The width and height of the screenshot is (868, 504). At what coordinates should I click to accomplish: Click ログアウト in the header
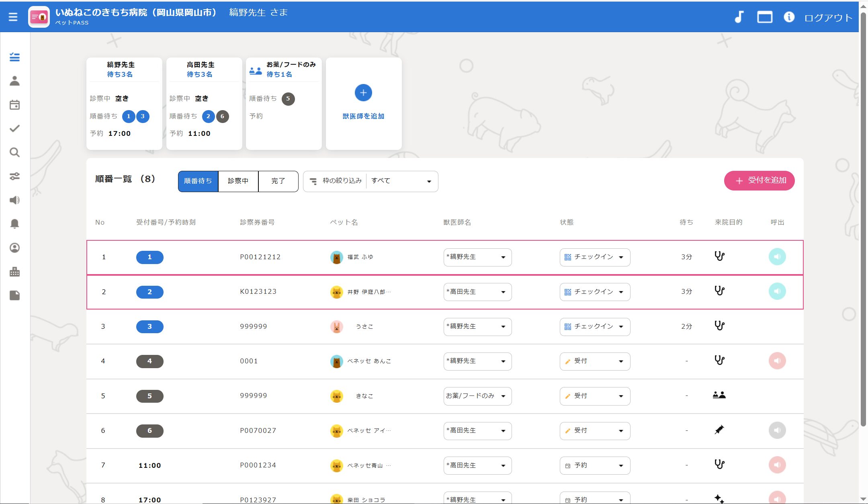(x=828, y=18)
